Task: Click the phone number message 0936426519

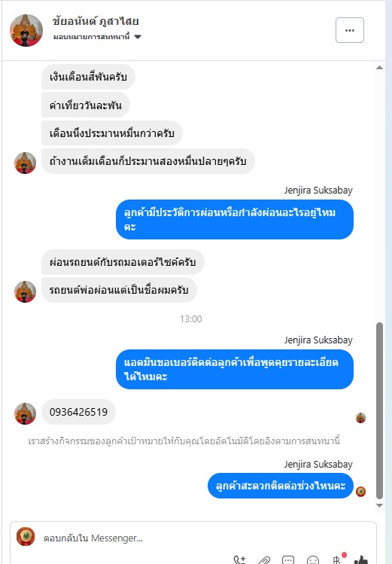Action: click(x=79, y=412)
